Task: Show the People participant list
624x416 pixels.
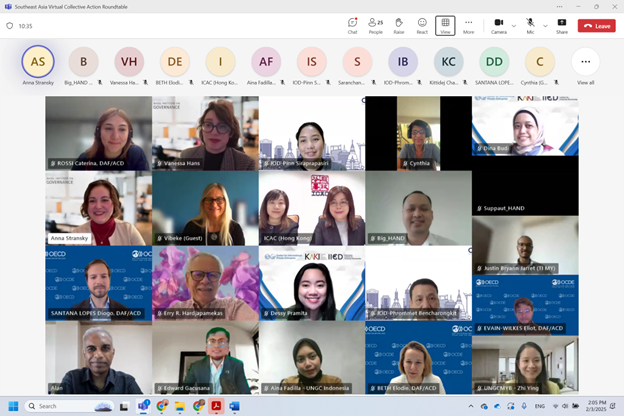Action: [375, 24]
